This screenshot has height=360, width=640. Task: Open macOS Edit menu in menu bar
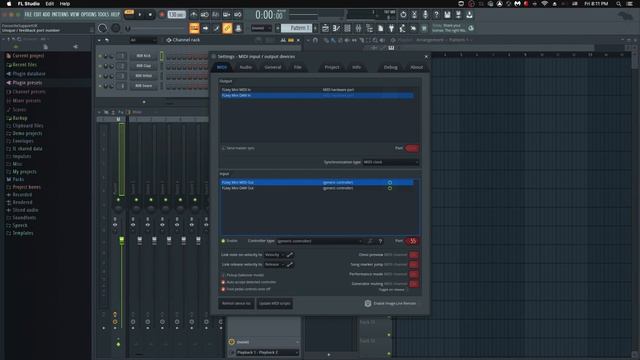49,4
